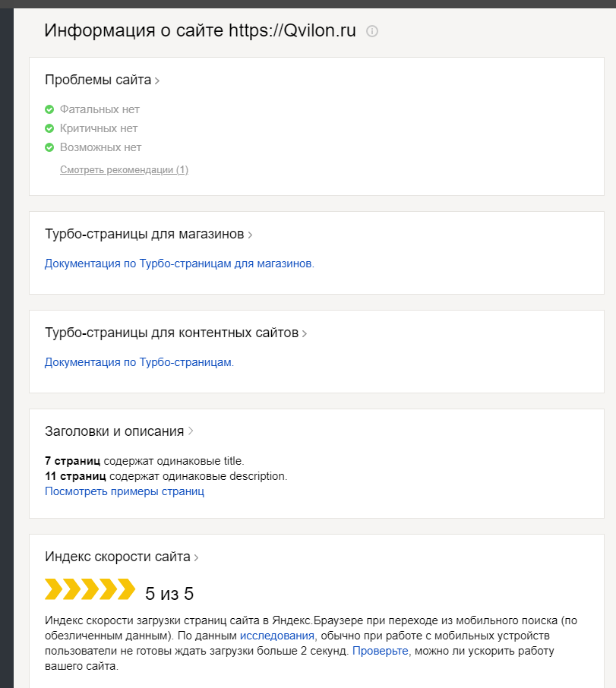Open Турбо-страницы для магазинов section arrow
Screen dimensions: 616x688
click(x=250, y=235)
